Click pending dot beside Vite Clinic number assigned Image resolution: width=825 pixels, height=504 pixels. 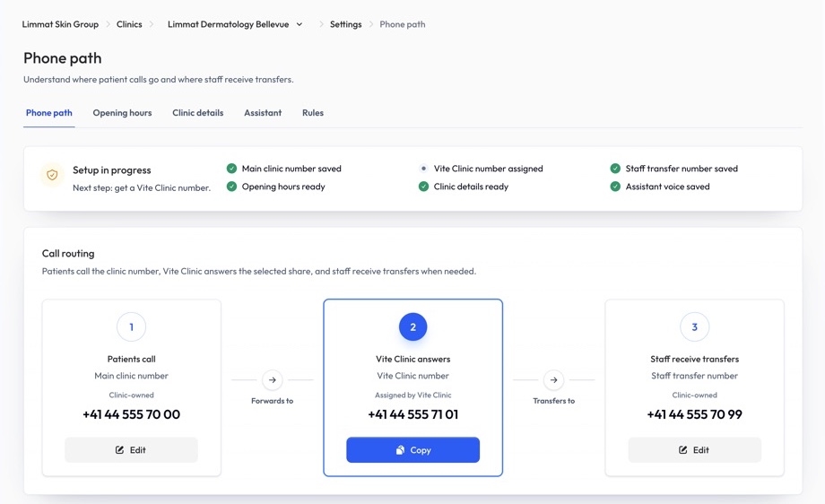pyautogui.click(x=423, y=169)
